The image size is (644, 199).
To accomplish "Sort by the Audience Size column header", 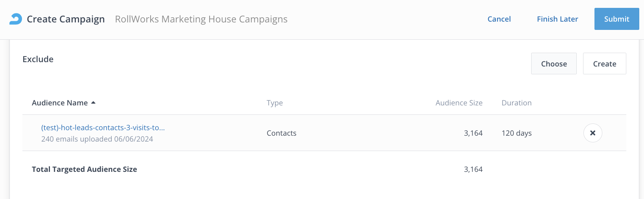I will [x=459, y=103].
